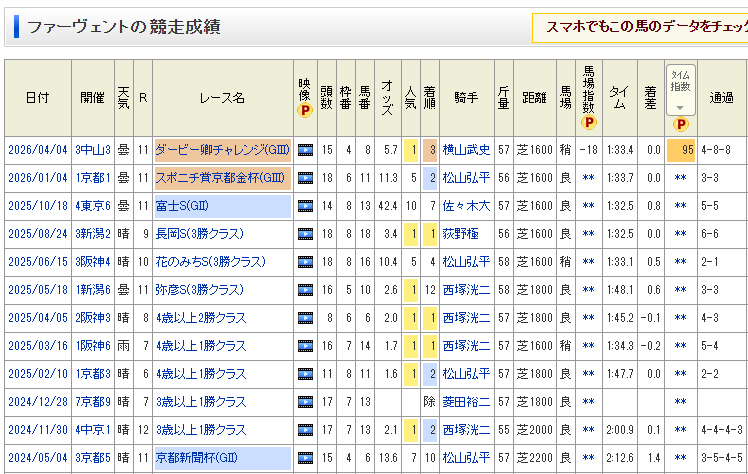Screen dimensions: 748x474
Task: Open video icon for 富士S(GII) row
Action: pyautogui.click(x=305, y=206)
